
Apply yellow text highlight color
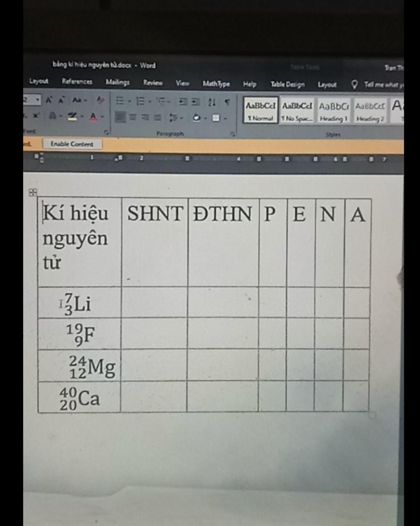pyautogui.click(x=73, y=117)
